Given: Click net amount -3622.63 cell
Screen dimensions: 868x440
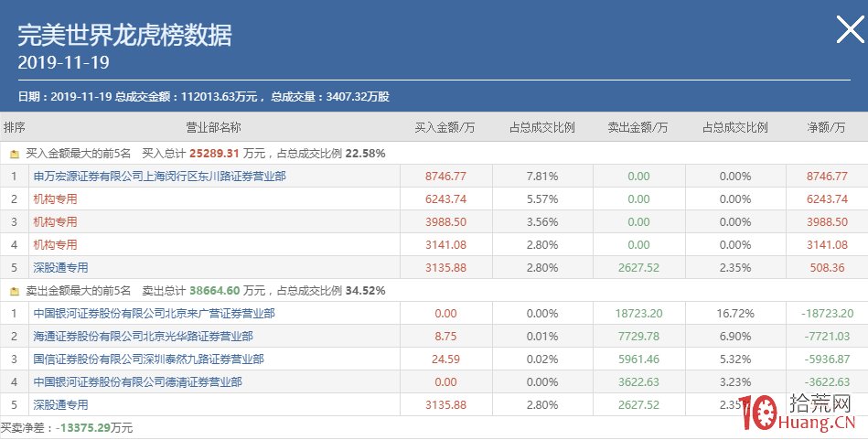Looking at the screenshot, I should [x=827, y=381].
